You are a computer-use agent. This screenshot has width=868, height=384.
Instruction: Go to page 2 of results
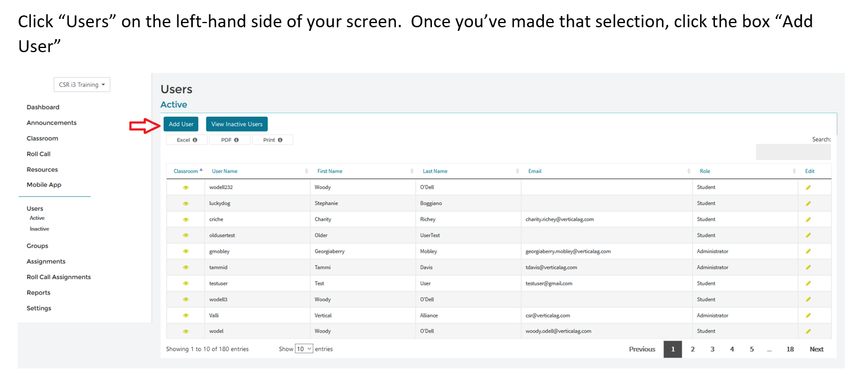(x=692, y=349)
